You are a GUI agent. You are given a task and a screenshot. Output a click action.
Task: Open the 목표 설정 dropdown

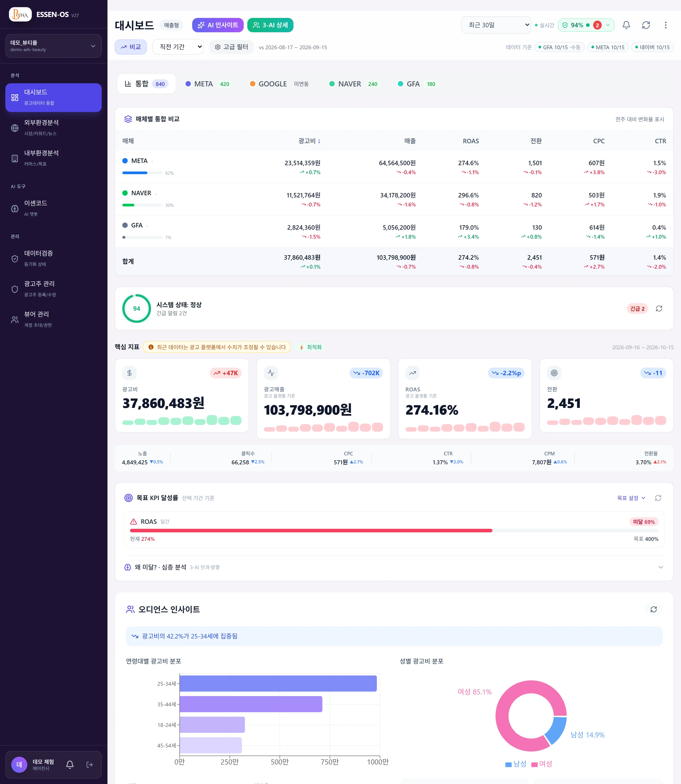point(631,498)
